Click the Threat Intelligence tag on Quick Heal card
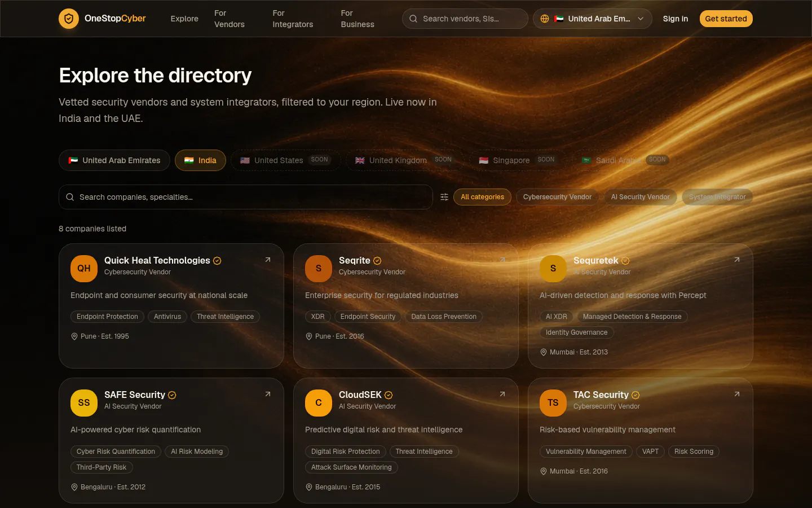Image resolution: width=812 pixels, height=508 pixels. pyautogui.click(x=226, y=317)
